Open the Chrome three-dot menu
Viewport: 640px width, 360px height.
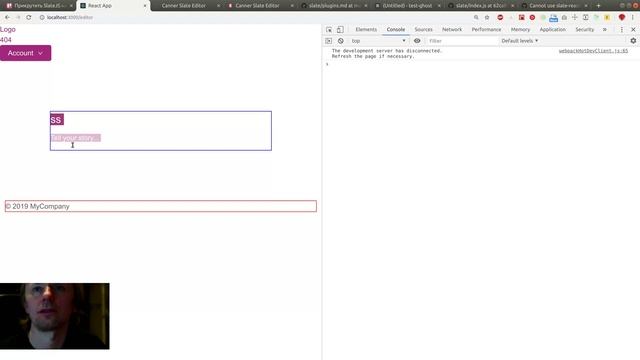pyautogui.click(x=633, y=18)
